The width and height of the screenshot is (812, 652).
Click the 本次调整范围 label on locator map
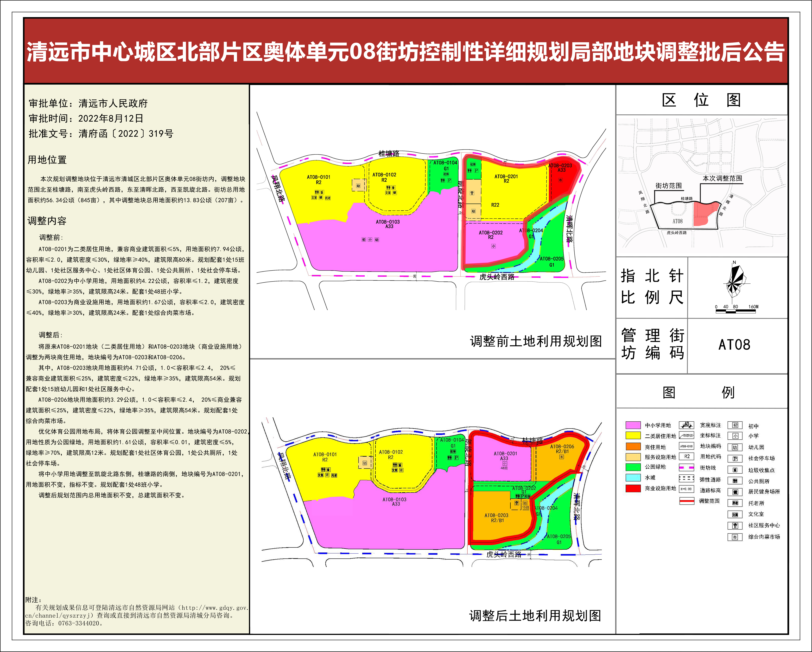[722, 178]
